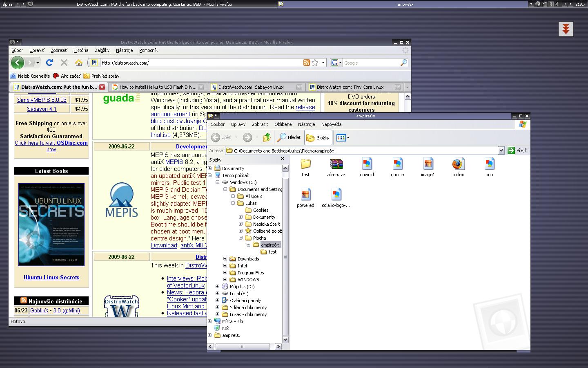Viewport: 588px width, 368px height.
Task: Toggle Složky folders pane button
Action: (318, 138)
